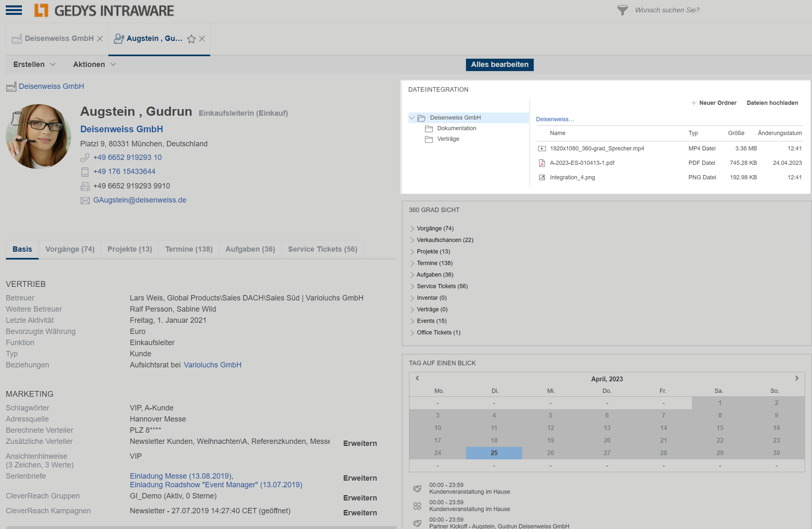Expand Vorgänge (74) in 360 Grad Sicht
This screenshot has height=529, width=812.
412,229
